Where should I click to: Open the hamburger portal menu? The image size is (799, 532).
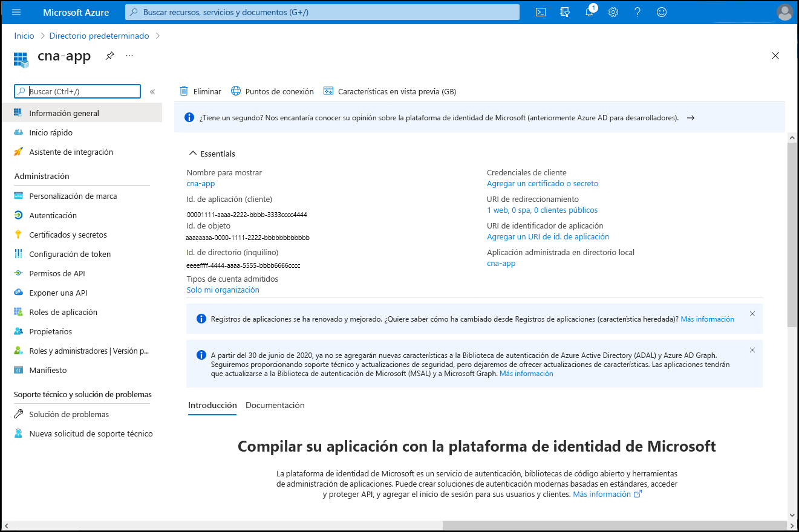click(x=16, y=12)
